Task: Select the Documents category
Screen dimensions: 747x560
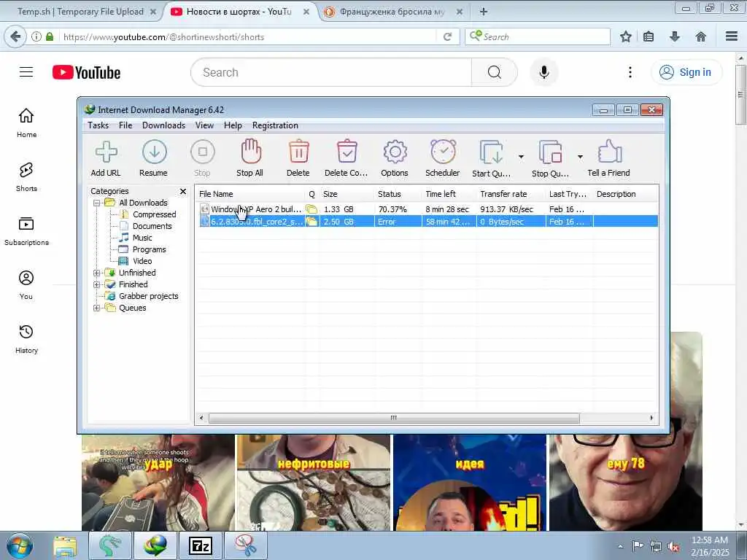Action: point(152,226)
